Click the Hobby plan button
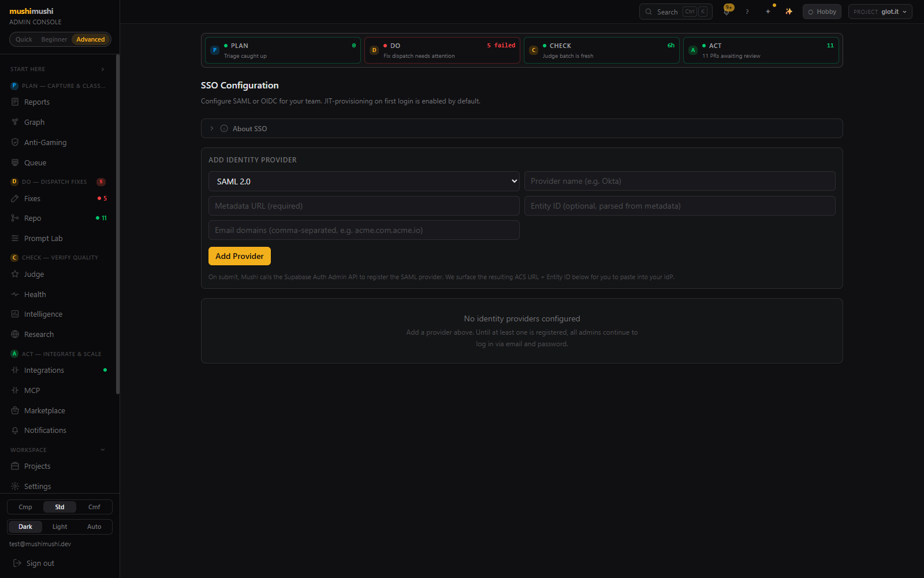The image size is (924, 578). pyautogui.click(x=822, y=12)
